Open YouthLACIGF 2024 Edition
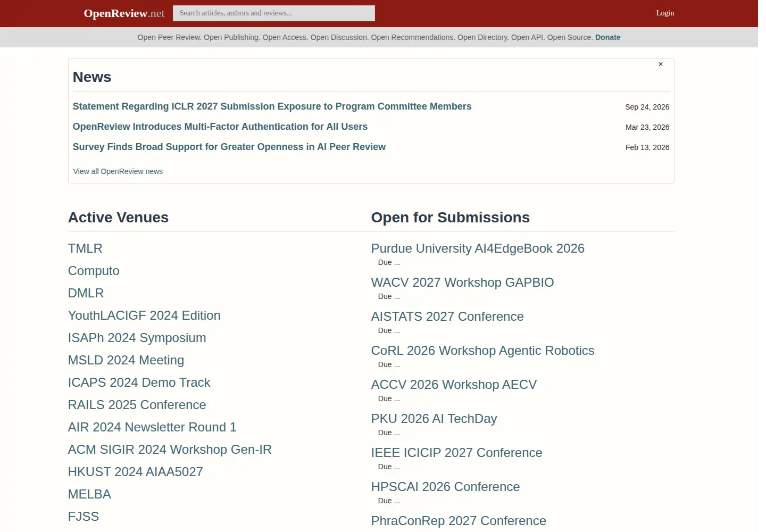This screenshot has width=766, height=532. (x=144, y=315)
